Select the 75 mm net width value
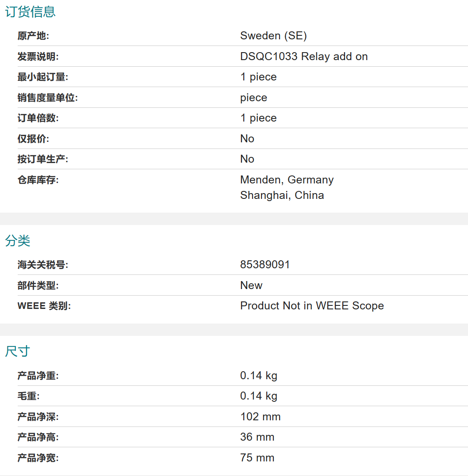Image resolution: width=468 pixels, height=476 pixels. pyautogui.click(x=257, y=458)
